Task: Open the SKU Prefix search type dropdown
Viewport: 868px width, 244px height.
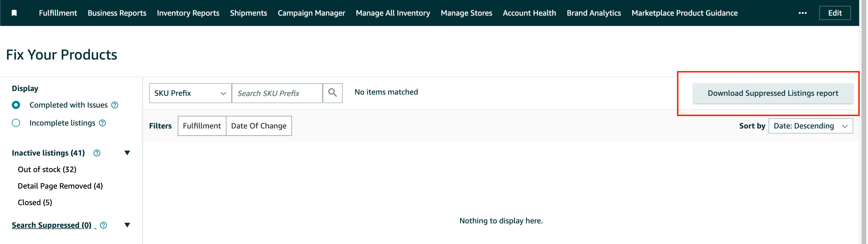Action: pyautogui.click(x=190, y=93)
